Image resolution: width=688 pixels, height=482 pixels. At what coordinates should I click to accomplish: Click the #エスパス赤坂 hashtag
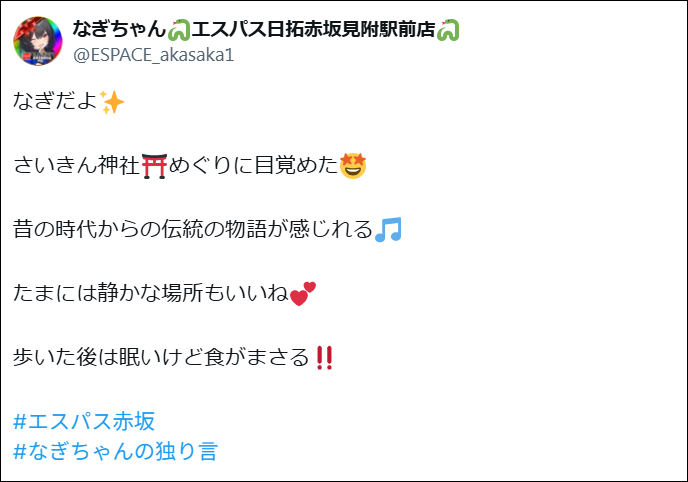point(84,421)
